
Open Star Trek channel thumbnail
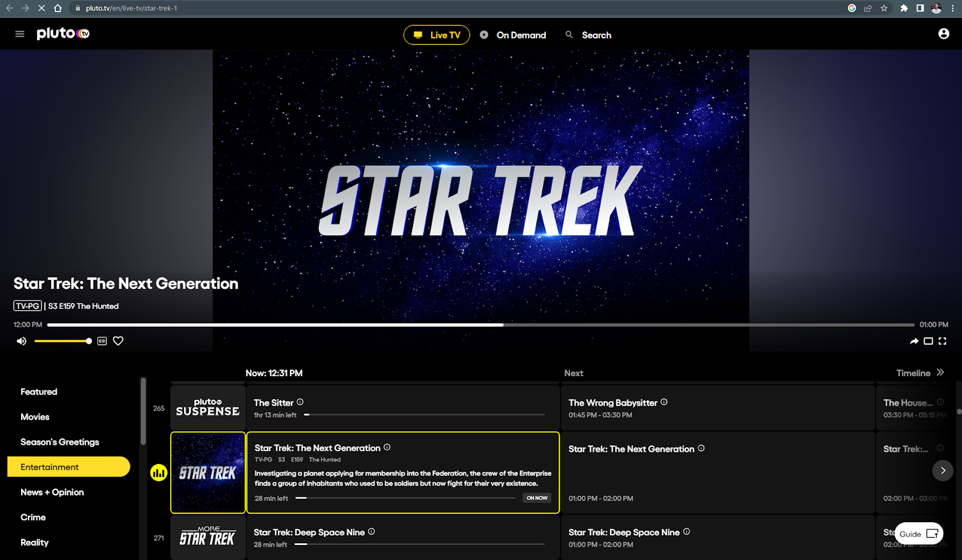(208, 473)
